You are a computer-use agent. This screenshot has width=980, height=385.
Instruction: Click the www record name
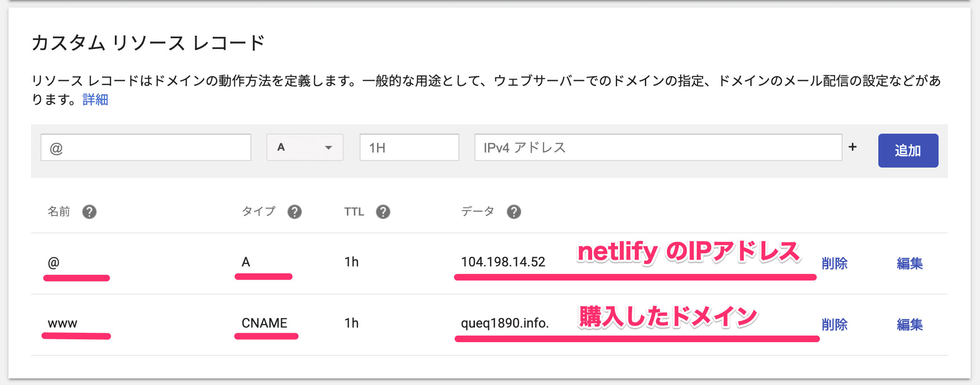pos(63,323)
